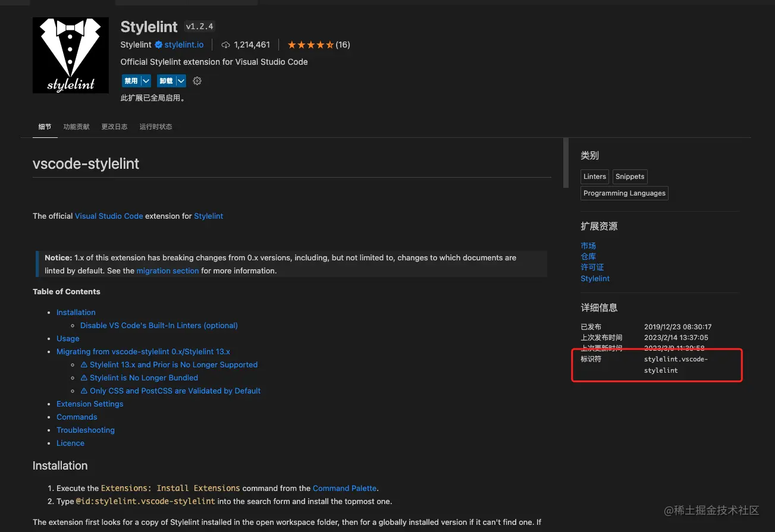
Task: Open the Stylelint link in intro sentence
Action: (208, 216)
